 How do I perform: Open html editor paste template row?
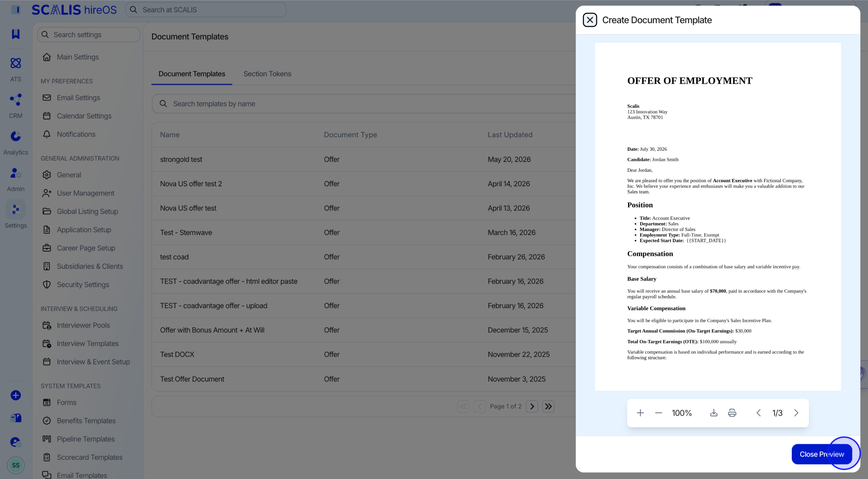pyautogui.click(x=364, y=281)
